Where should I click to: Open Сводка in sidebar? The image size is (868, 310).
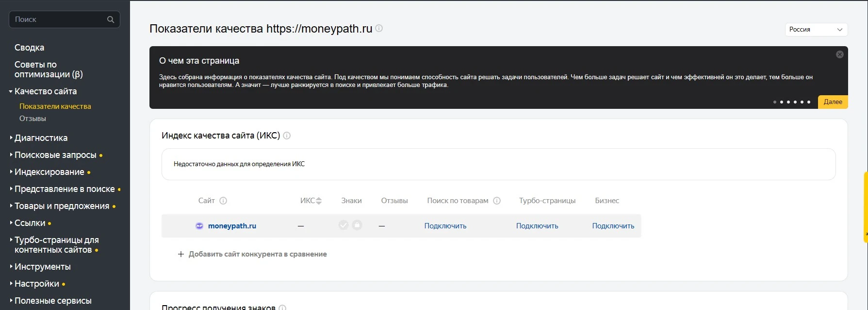pos(29,48)
